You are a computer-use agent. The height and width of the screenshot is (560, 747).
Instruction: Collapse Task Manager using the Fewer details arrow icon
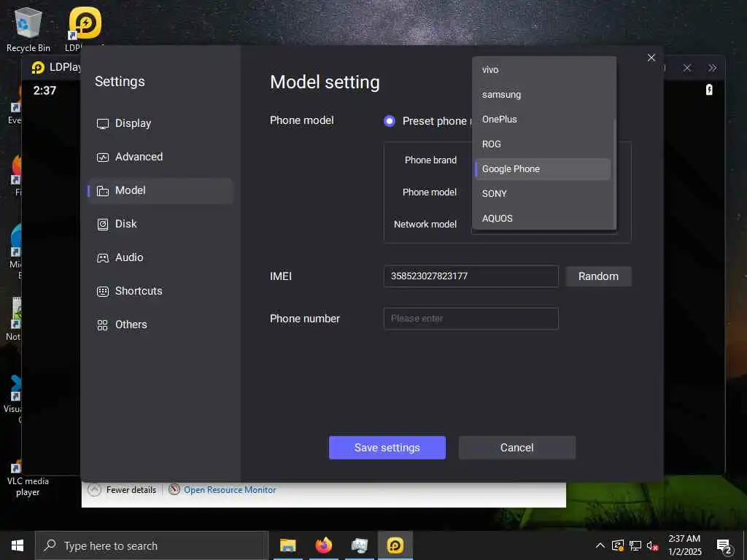pos(94,490)
